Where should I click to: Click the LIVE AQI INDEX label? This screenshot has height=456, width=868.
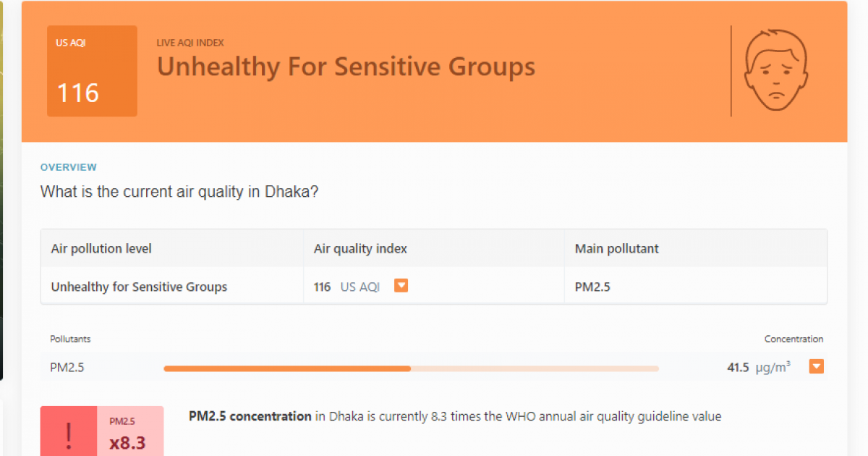[x=190, y=43]
